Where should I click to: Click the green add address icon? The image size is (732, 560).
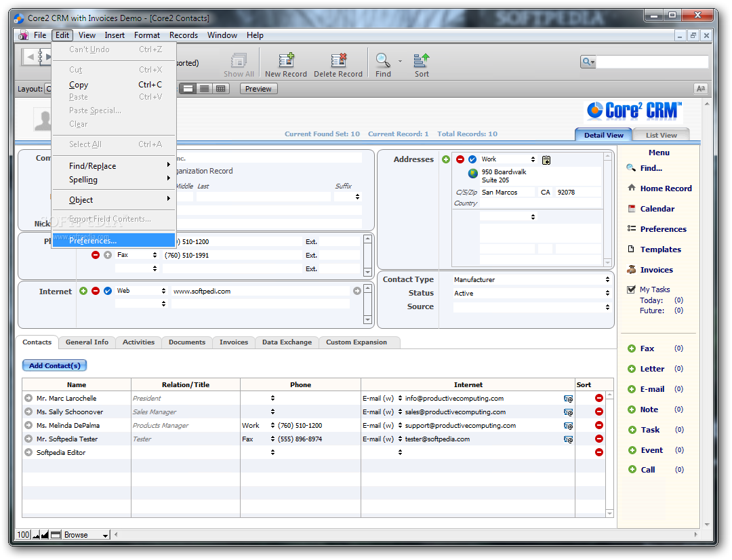tap(446, 159)
